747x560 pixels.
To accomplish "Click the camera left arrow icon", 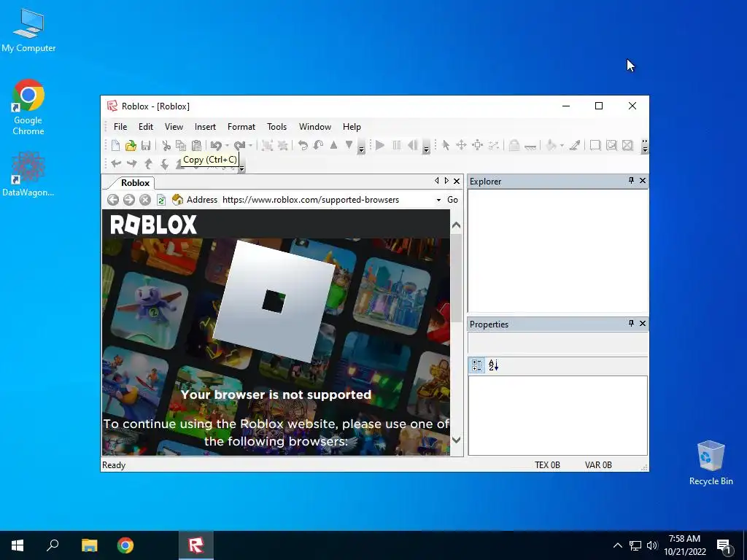I will point(116,164).
